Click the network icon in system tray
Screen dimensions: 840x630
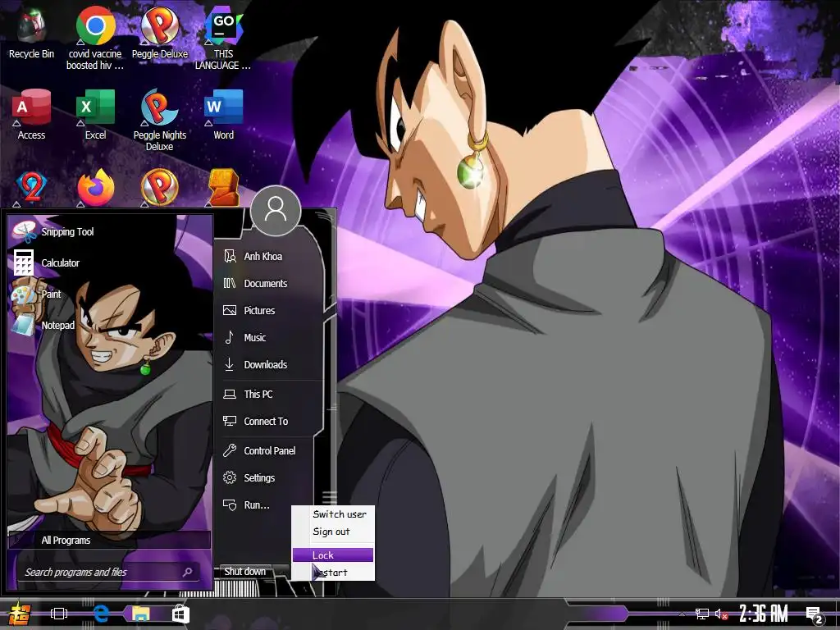702,614
